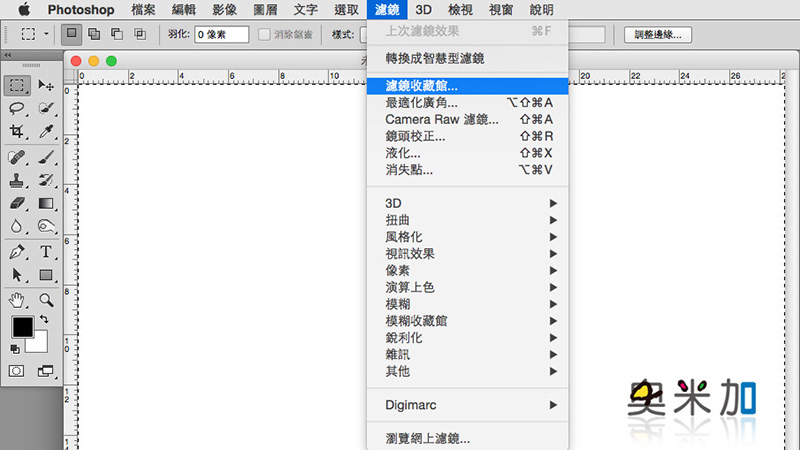Toggle the 消除鋸齒 anti-alias checkbox
The height and width of the screenshot is (450, 800).
click(264, 35)
